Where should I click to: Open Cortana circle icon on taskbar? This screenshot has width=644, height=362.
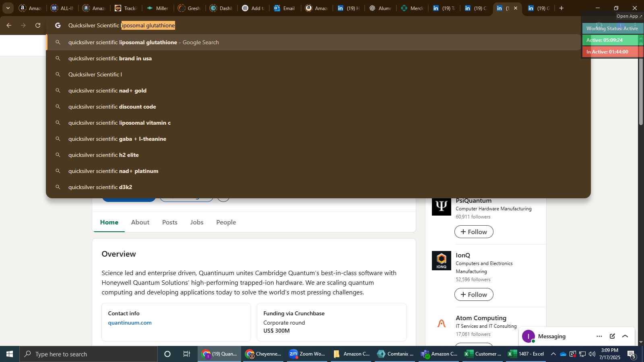[x=167, y=354]
